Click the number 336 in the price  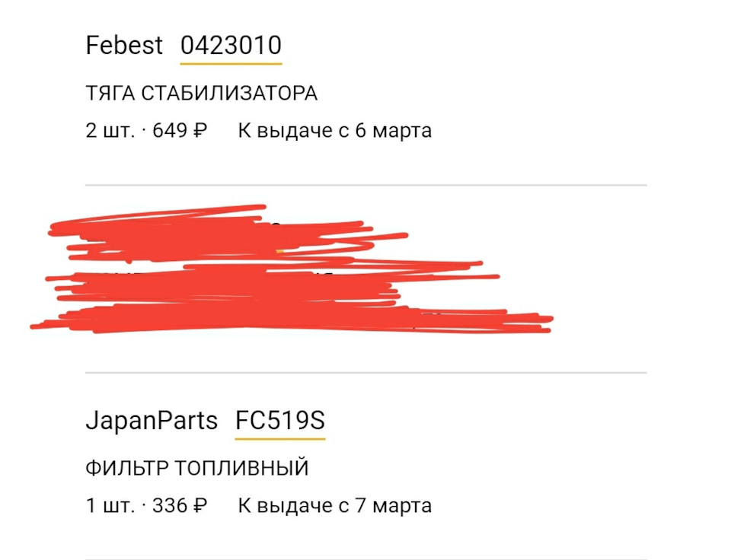click(170, 505)
